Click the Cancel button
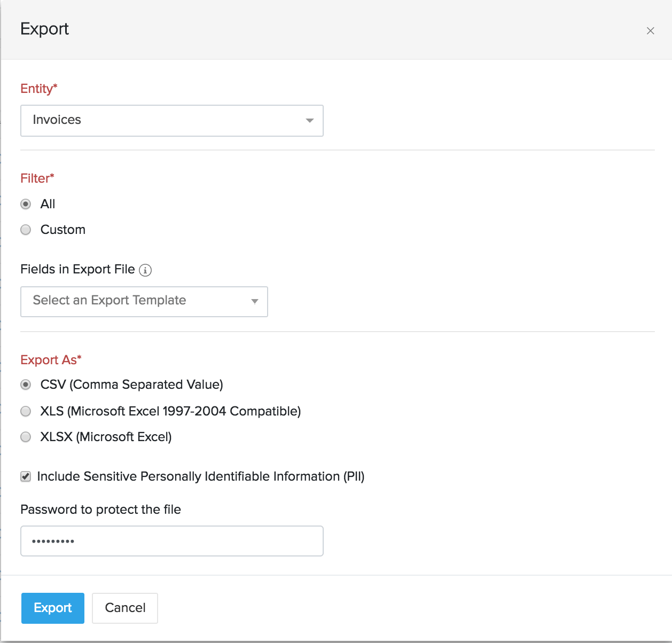672x643 pixels. click(x=124, y=608)
